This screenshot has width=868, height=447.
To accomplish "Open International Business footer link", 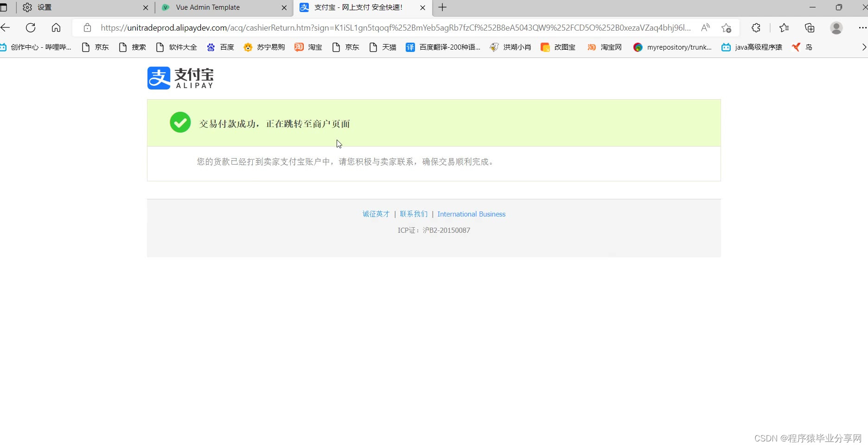I will pyautogui.click(x=472, y=214).
